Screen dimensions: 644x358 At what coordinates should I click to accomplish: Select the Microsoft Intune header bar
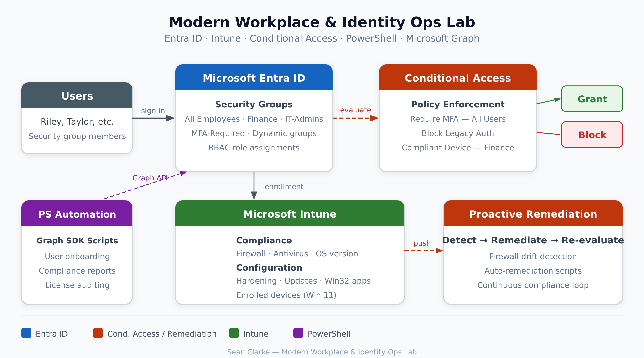point(290,214)
